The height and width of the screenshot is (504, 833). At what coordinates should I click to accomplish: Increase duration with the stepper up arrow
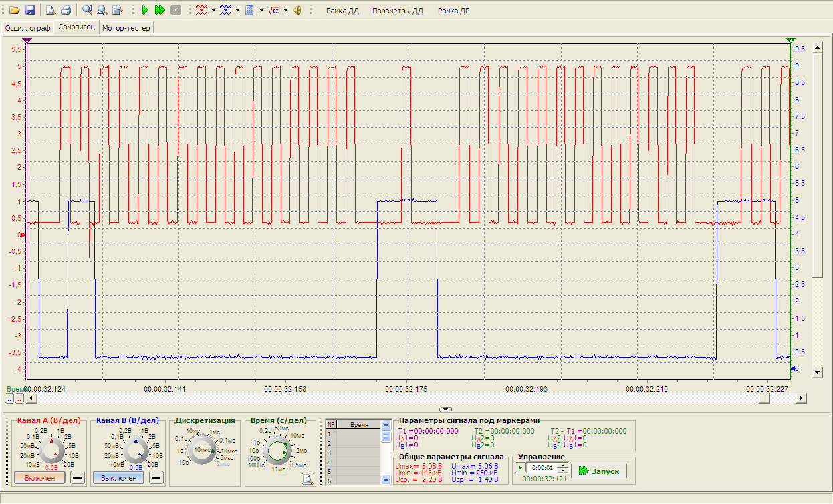click(562, 465)
